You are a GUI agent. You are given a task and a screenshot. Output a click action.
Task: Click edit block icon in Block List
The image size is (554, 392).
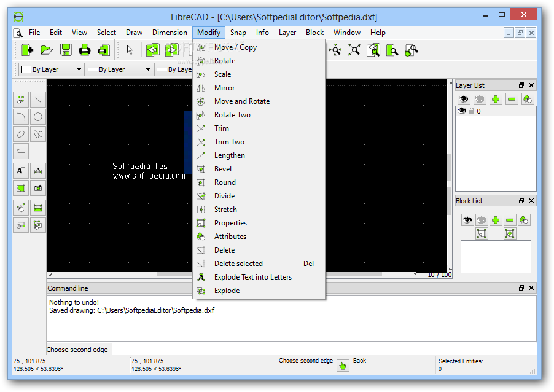coord(481,233)
